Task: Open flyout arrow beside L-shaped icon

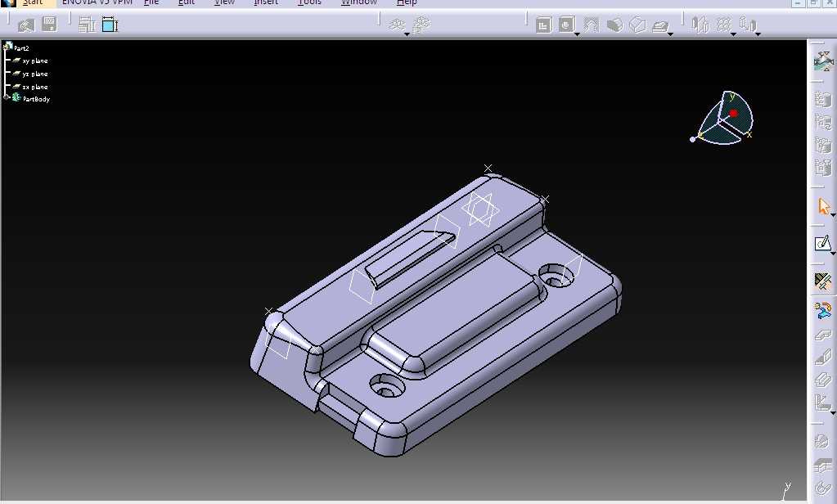Action: [833, 412]
